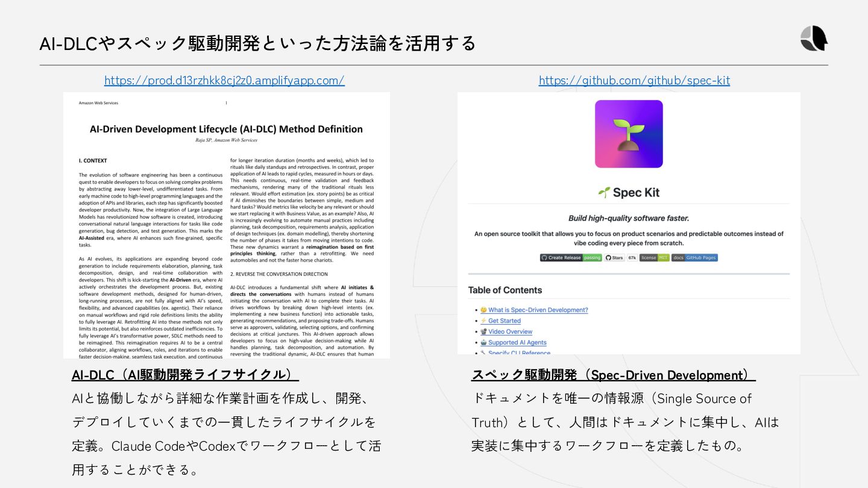Open the github.com/github/spec-kit link
868x488 pixels.
[x=634, y=80]
